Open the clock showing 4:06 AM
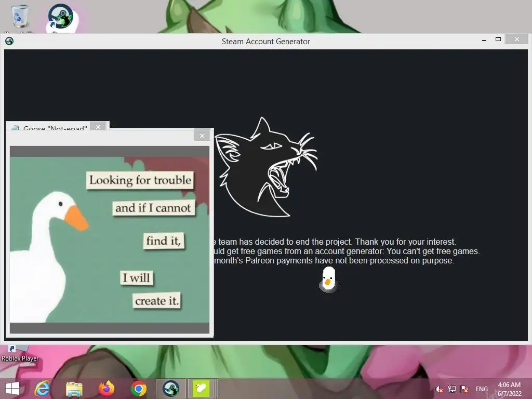532x399 pixels. coord(509,389)
